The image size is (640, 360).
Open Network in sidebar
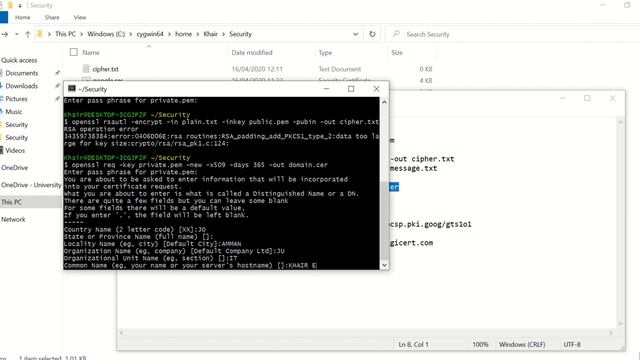(13, 219)
